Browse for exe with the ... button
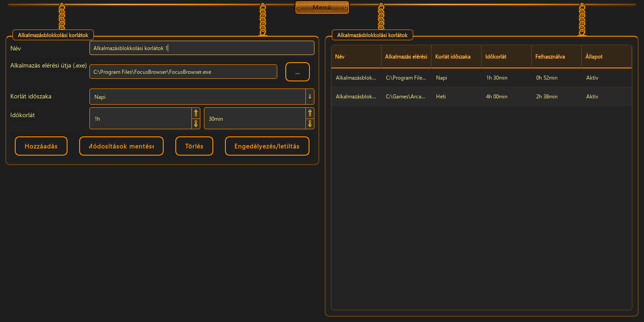 [297, 72]
